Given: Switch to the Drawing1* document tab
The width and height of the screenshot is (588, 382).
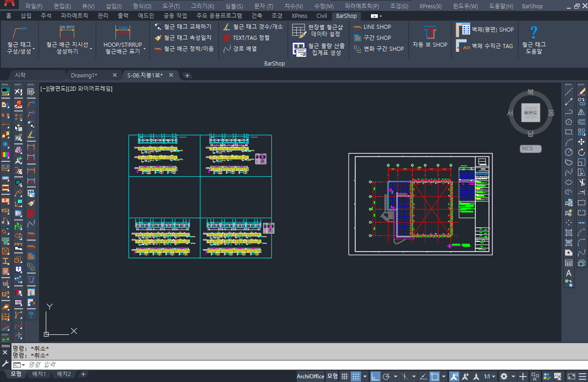Looking at the screenshot, I should (x=84, y=75).
